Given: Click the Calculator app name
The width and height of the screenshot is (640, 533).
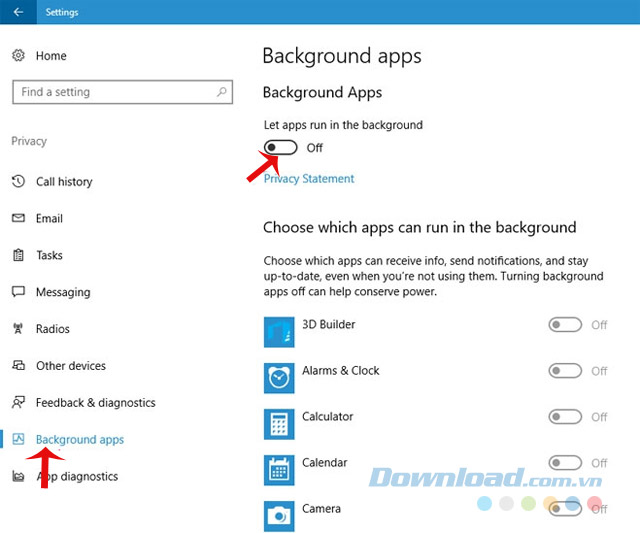Looking at the screenshot, I should [328, 417].
